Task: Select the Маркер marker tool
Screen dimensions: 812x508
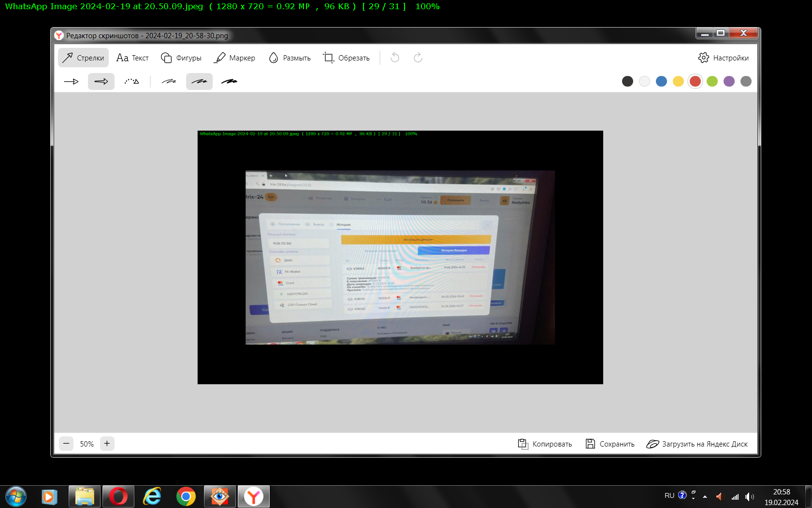Action: click(x=235, y=58)
